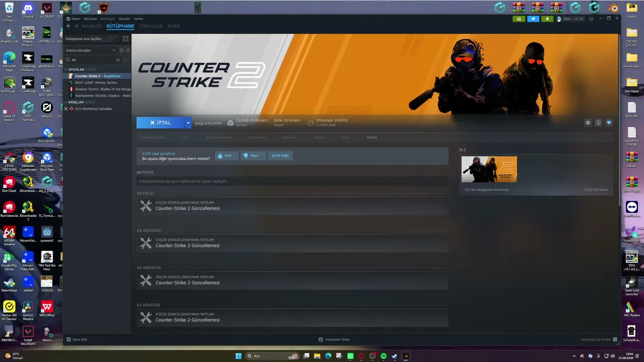Click Oyun Ekle at bottom left
This screenshot has height=362, width=644.
[77, 339]
